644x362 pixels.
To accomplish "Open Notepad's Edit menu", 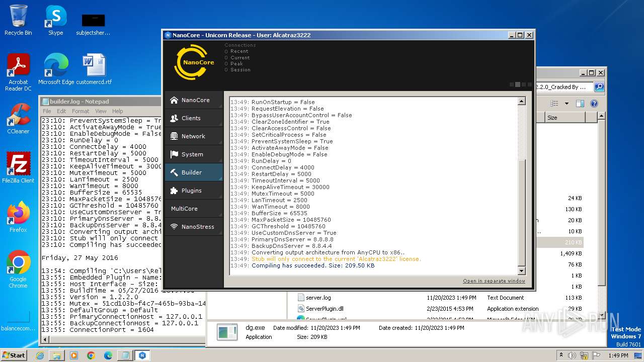I will 61,111.
